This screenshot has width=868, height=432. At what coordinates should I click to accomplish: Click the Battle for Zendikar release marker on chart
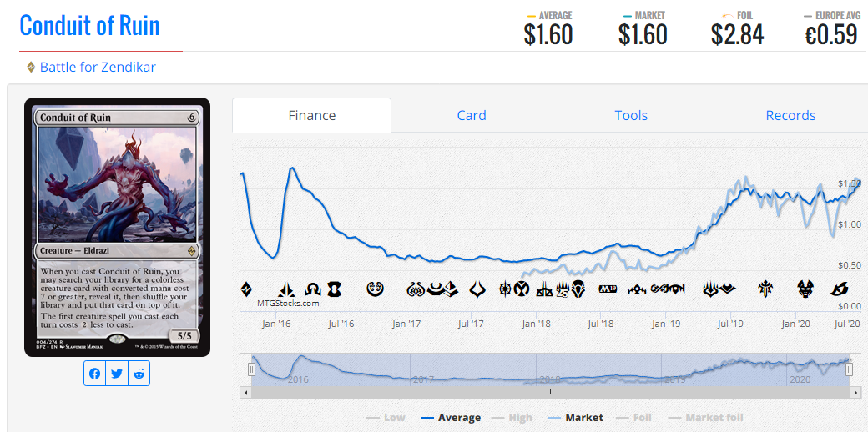246,289
